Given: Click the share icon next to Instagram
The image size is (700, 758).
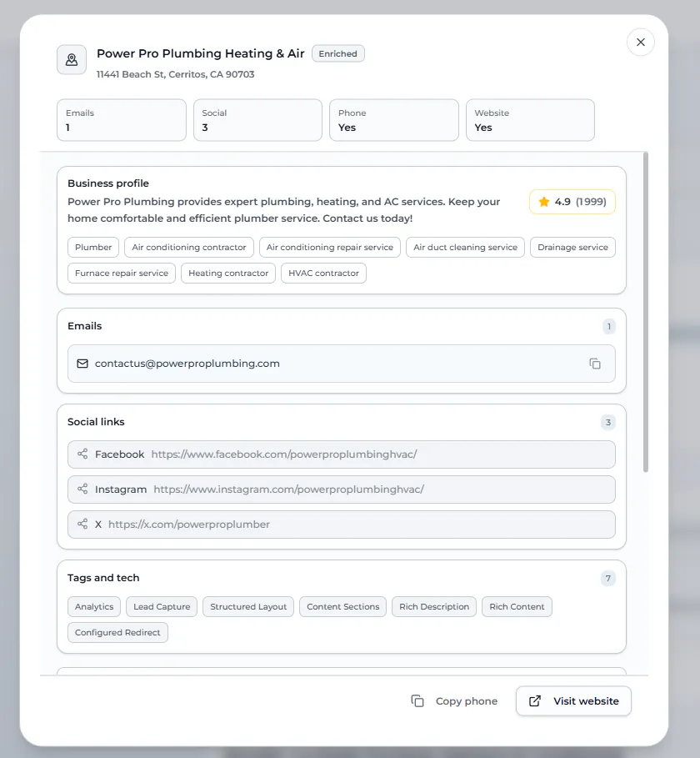Looking at the screenshot, I should point(82,489).
